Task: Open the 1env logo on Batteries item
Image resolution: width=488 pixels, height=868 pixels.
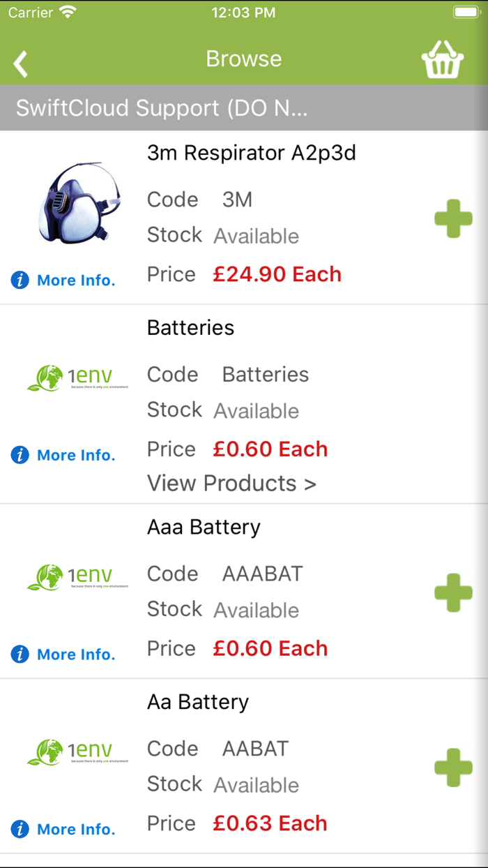Action: [x=77, y=377]
